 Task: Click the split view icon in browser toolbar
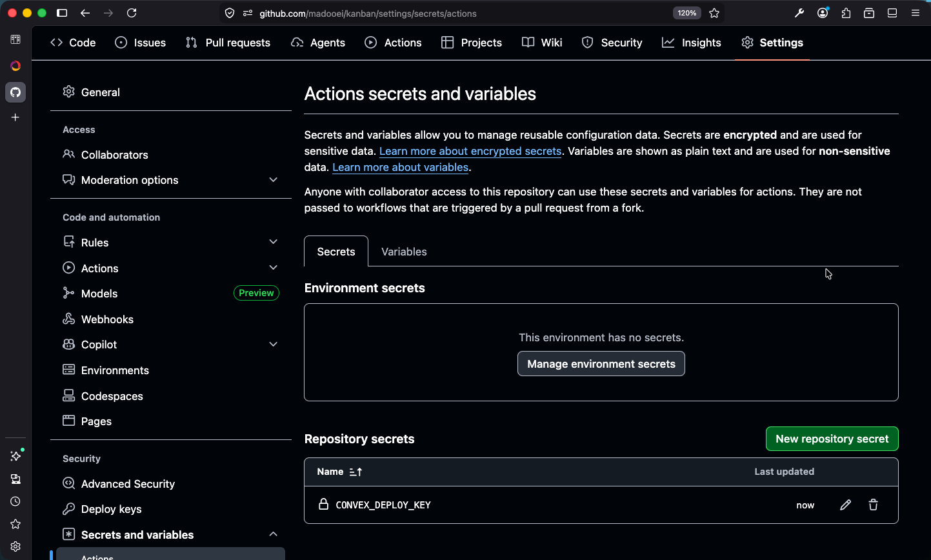click(x=892, y=13)
